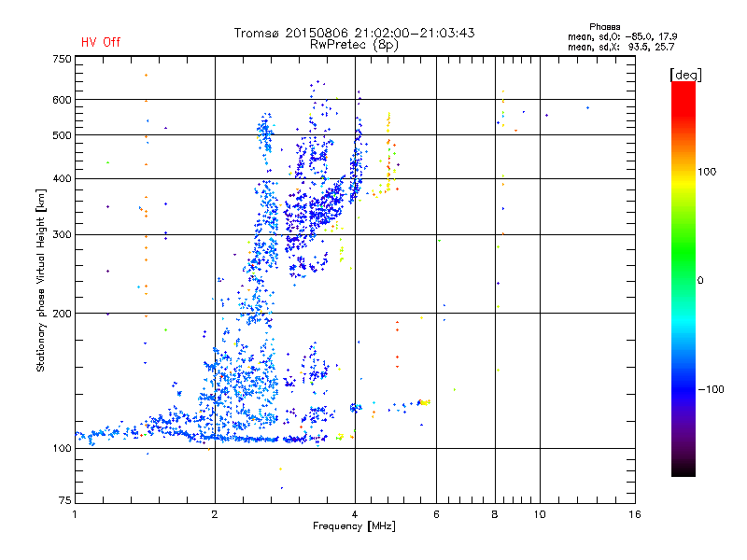Viewport: 747px width, 560px height.
Task: Click the 'Stationary phase Virtual Height [km]' axis label
Action: coord(41,281)
